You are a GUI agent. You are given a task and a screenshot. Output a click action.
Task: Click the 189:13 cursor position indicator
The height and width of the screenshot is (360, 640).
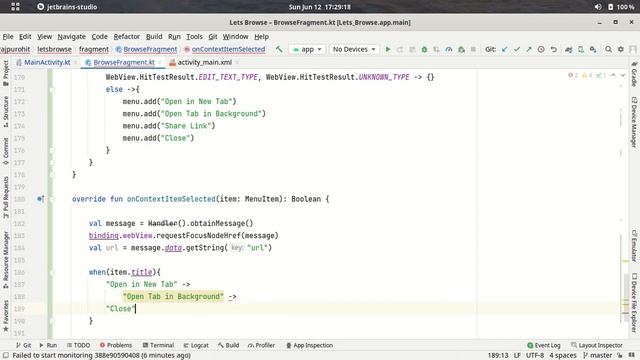pos(498,356)
